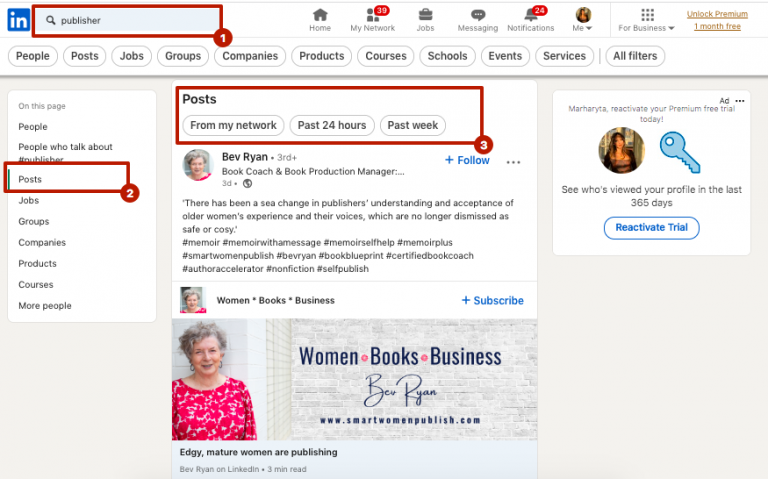This screenshot has width=768, height=479.
Task: Open the three-dot menu on Bev Ryan's post
Action: pos(513,161)
